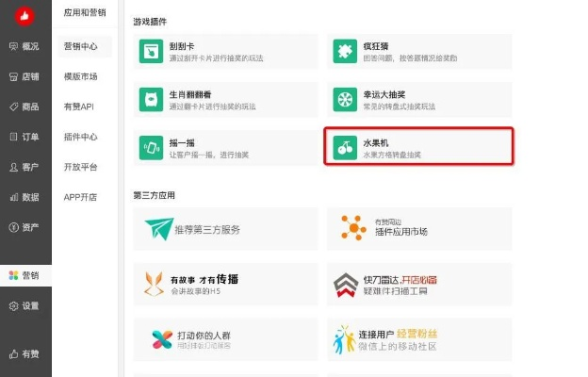
Task: Go to 插件中心 in the submenu
Action: [81, 137]
